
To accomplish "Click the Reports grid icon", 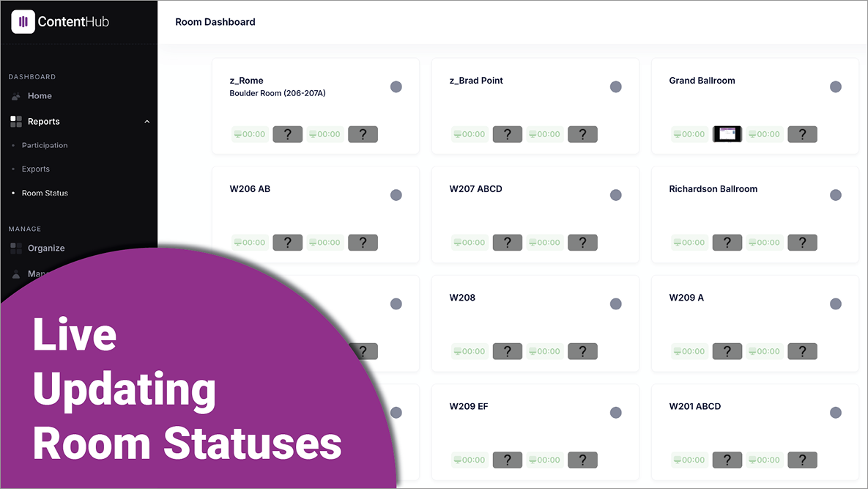I will point(16,122).
